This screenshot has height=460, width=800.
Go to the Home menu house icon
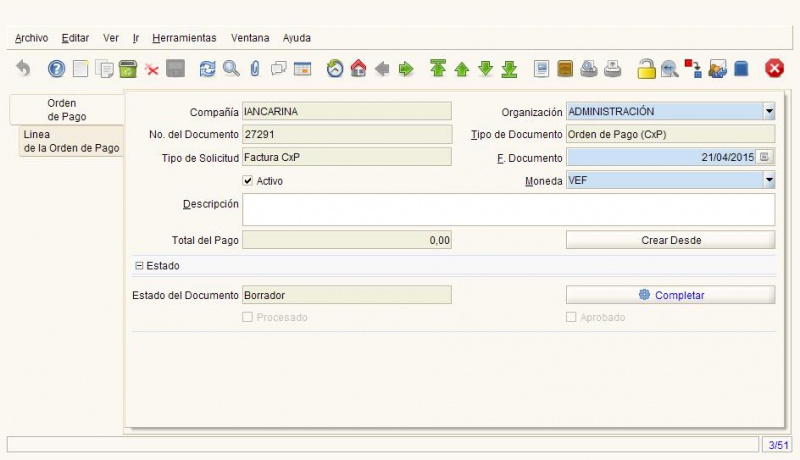359,68
